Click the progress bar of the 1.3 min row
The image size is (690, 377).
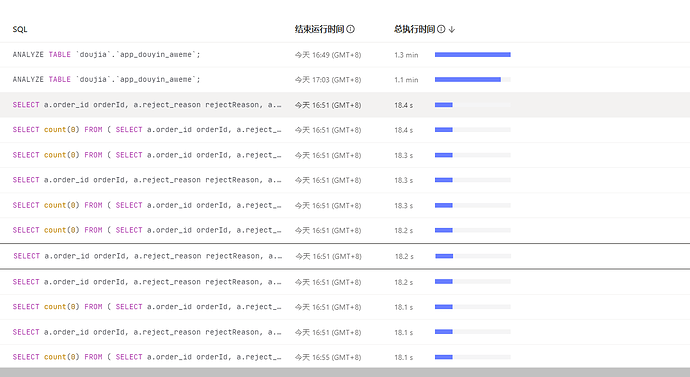click(x=473, y=55)
